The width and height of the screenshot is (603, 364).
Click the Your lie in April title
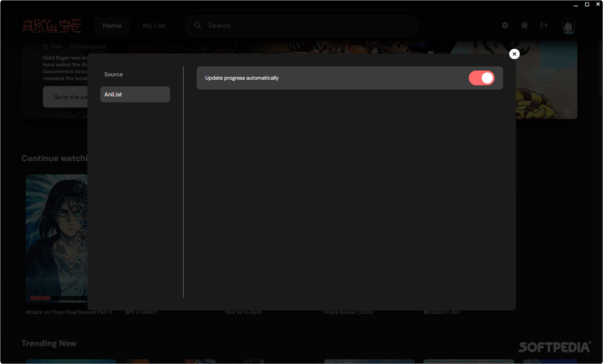pos(243,312)
